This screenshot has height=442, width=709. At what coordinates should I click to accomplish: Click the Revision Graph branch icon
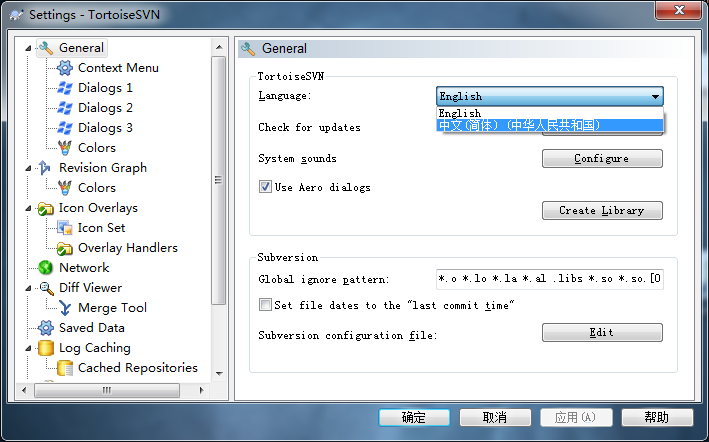coord(45,168)
